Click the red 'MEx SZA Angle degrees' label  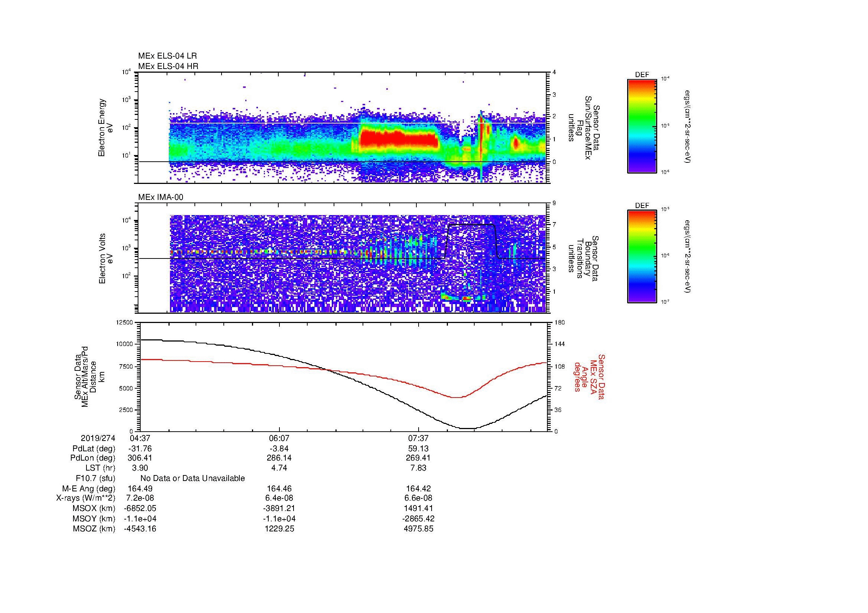589,376
